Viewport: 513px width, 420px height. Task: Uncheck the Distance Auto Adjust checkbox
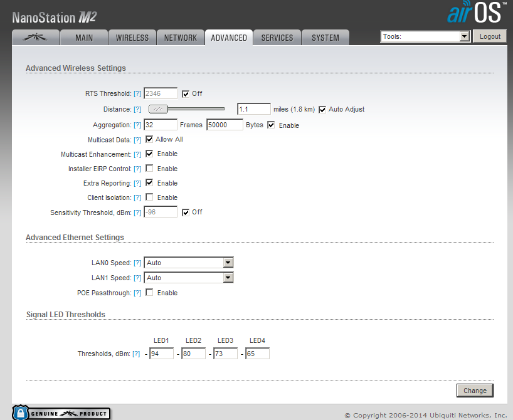pos(322,110)
